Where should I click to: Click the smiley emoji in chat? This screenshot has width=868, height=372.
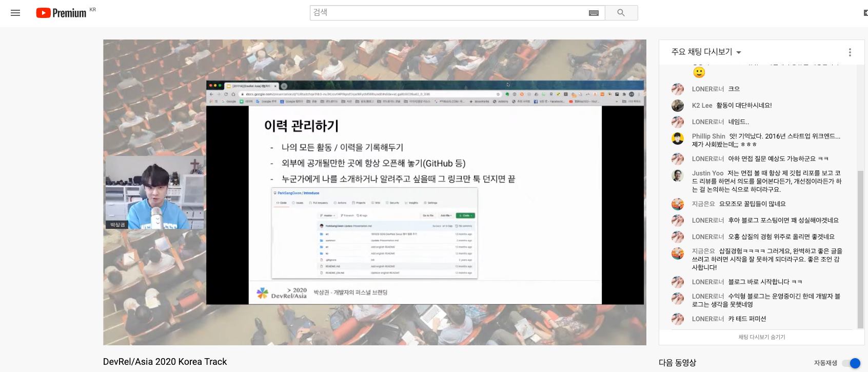pos(699,72)
